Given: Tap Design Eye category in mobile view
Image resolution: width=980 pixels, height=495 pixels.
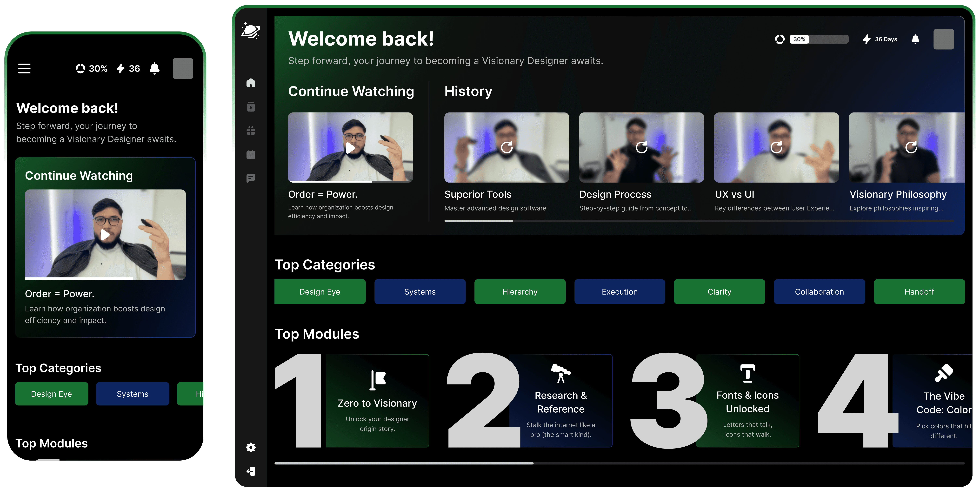Looking at the screenshot, I should click(x=52, y=394).
